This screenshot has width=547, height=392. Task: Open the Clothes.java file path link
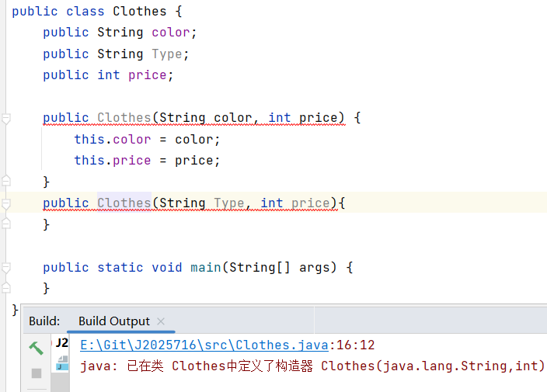click(204, 345)
